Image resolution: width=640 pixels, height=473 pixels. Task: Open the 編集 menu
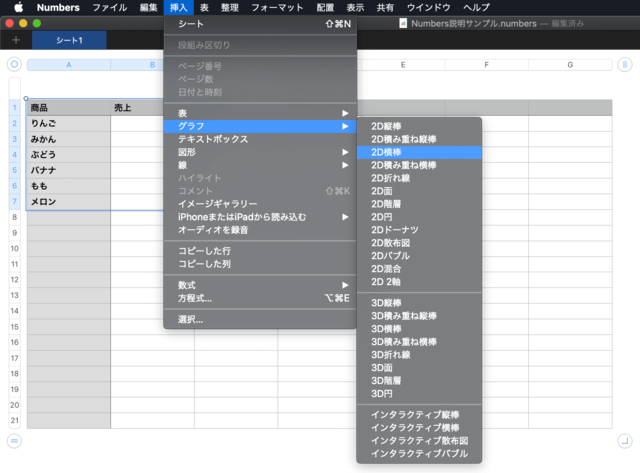(x=148, y=7)
